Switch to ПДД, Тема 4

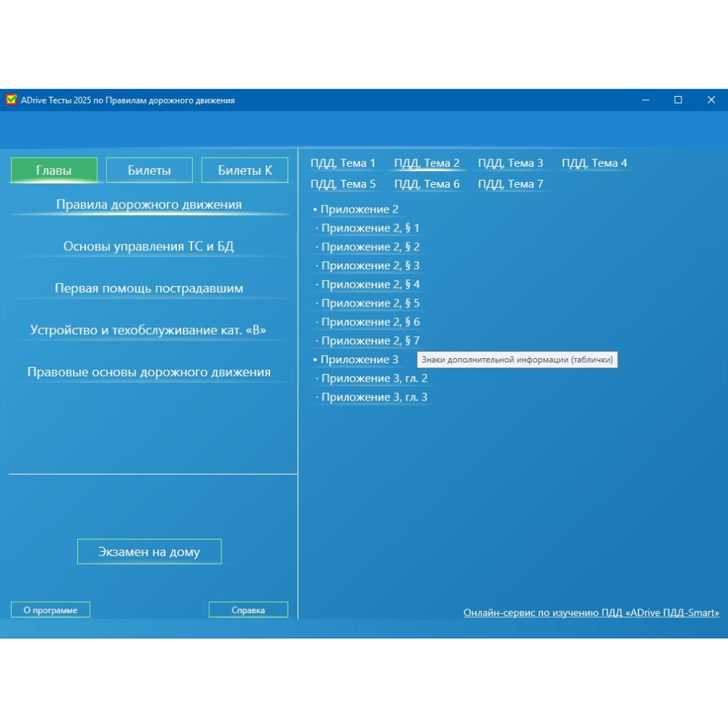point(594,163)
